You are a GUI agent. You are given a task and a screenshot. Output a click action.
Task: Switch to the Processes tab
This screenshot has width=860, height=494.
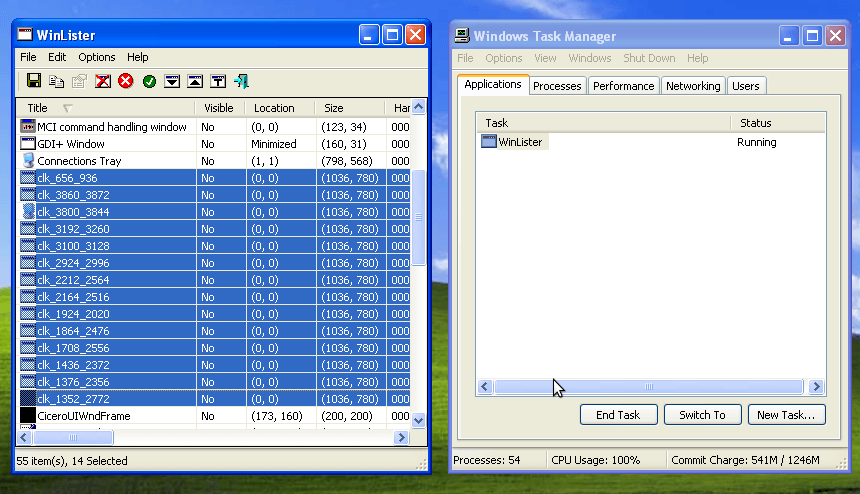coord(557,86)
